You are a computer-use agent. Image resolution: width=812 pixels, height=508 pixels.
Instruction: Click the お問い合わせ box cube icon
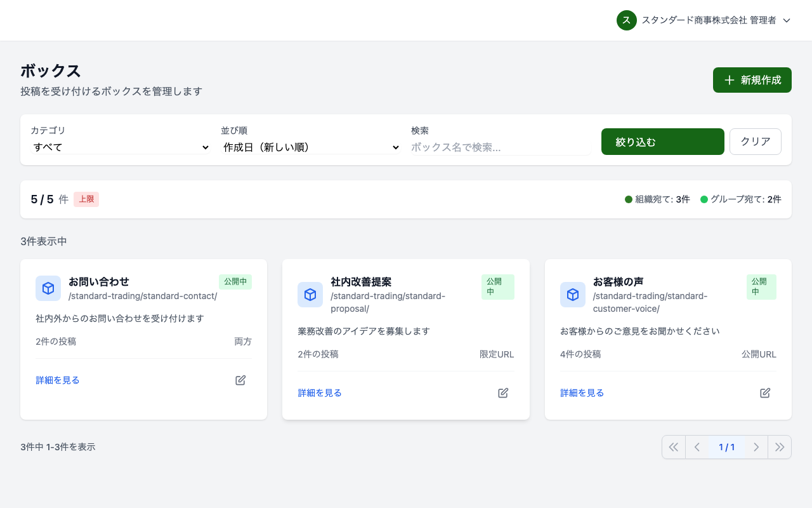click(48, 288)
